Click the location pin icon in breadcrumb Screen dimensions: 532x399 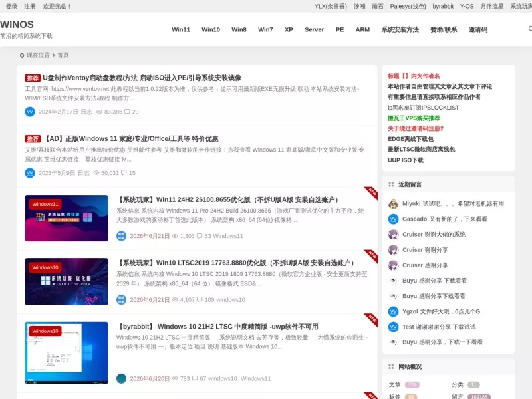pos(22,55)
